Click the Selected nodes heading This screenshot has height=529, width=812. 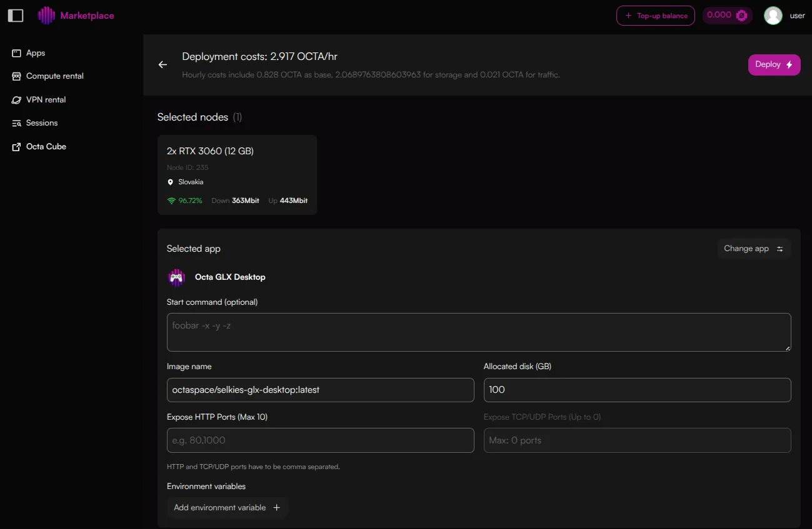coord(193,117)
